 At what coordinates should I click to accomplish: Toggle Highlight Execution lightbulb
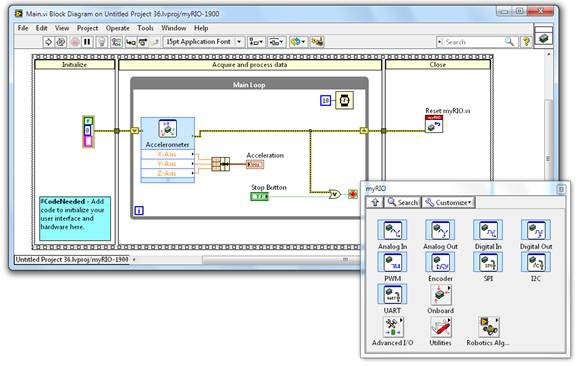click(x=102, y=42)
